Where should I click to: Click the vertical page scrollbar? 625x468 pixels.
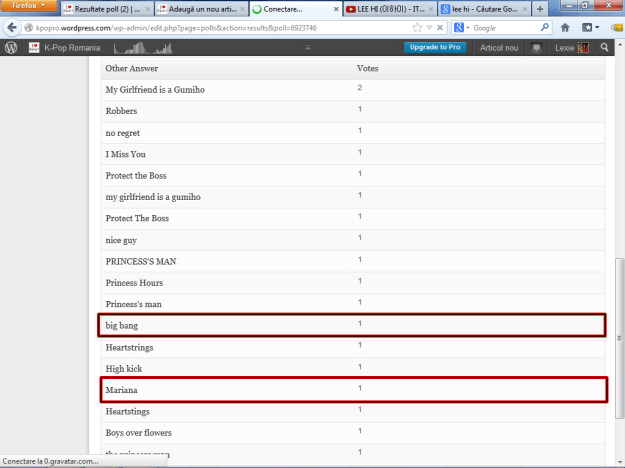point(619,300)
